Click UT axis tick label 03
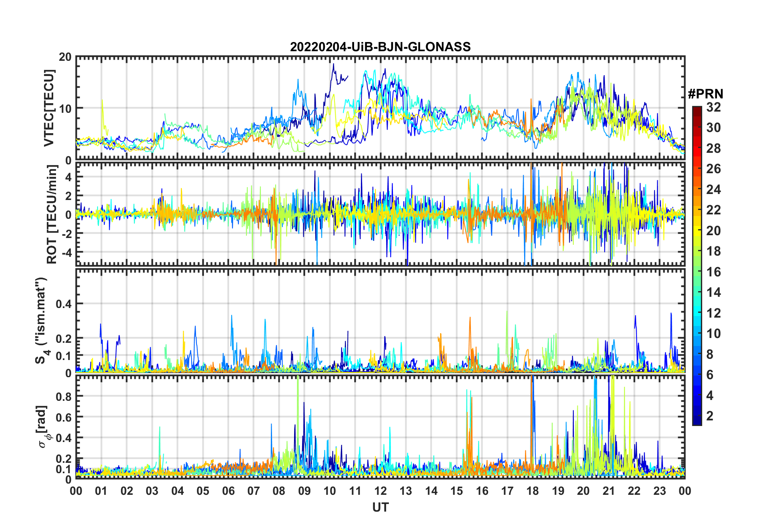The height and width of the screenshot is (532, 761). 152,491
